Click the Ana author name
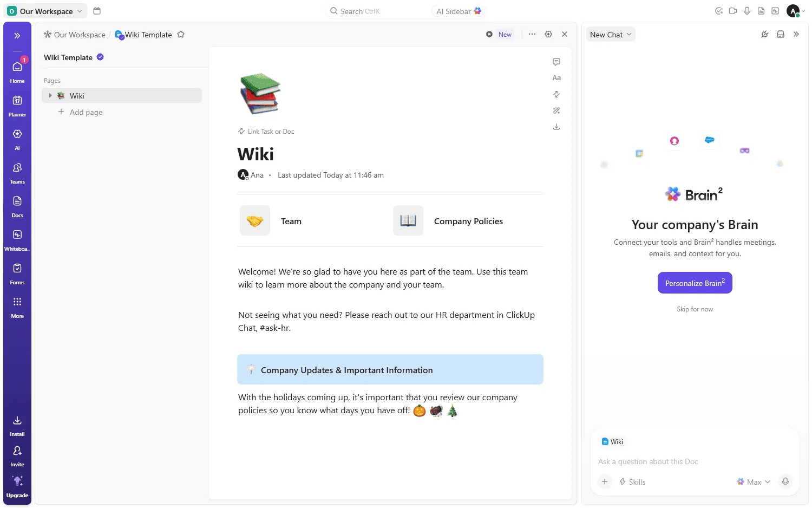This screenshot has width=812, height=508. coord(257,175)
